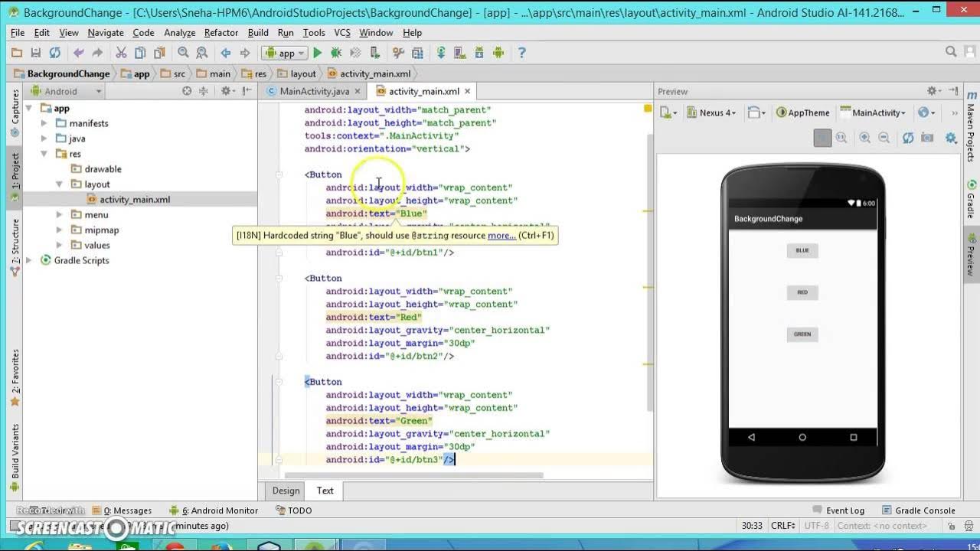980x551 pixels.
Task: Open the VCS menu
Action: coord(342,33)
